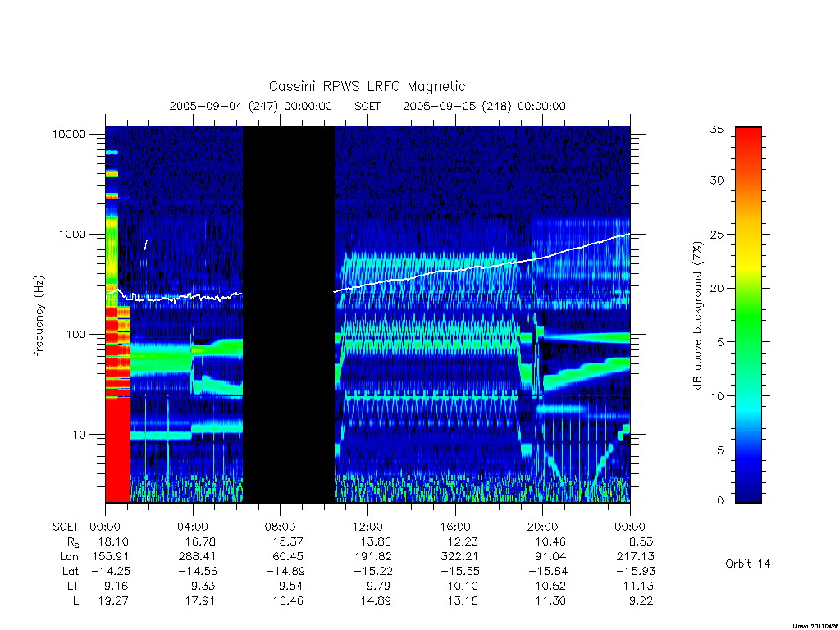The width and height of the screenshot is (840, 630).
Task: Click the "Orbit 14" label
Action: pyautogui.click(x=747, y=564)
